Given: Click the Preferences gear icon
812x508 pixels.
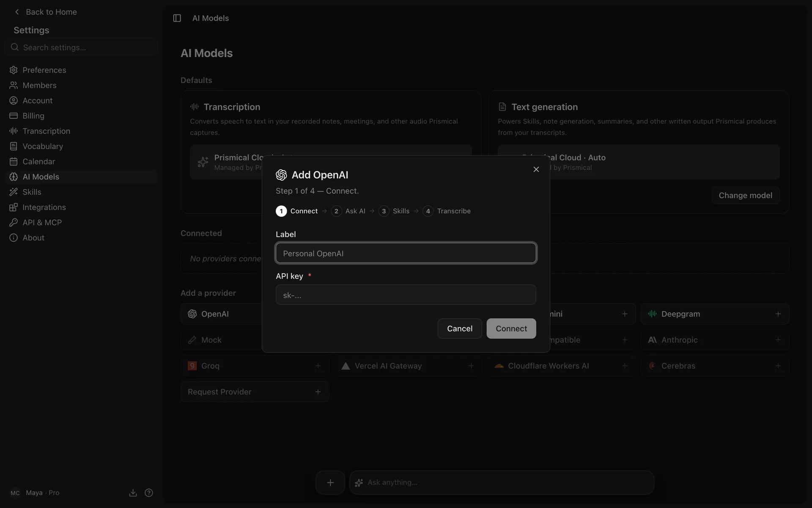Looking at the screenshot, I should coord(14,70).
